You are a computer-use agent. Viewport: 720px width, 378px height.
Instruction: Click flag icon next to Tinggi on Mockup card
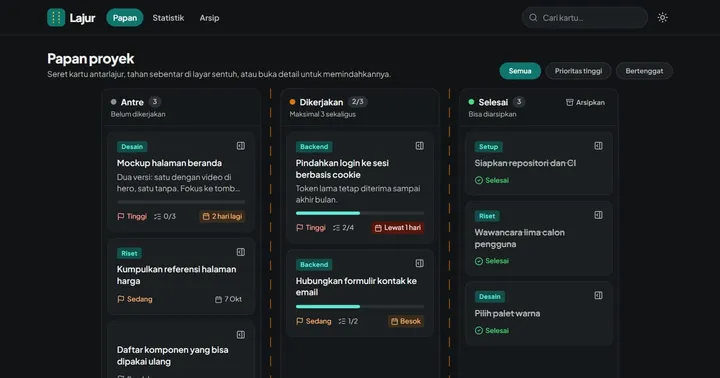pyautogui.click(x=121, y=216)
